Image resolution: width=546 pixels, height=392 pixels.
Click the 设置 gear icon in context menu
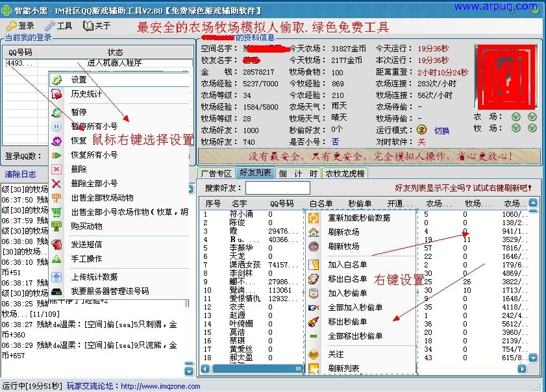pos(56,80)
